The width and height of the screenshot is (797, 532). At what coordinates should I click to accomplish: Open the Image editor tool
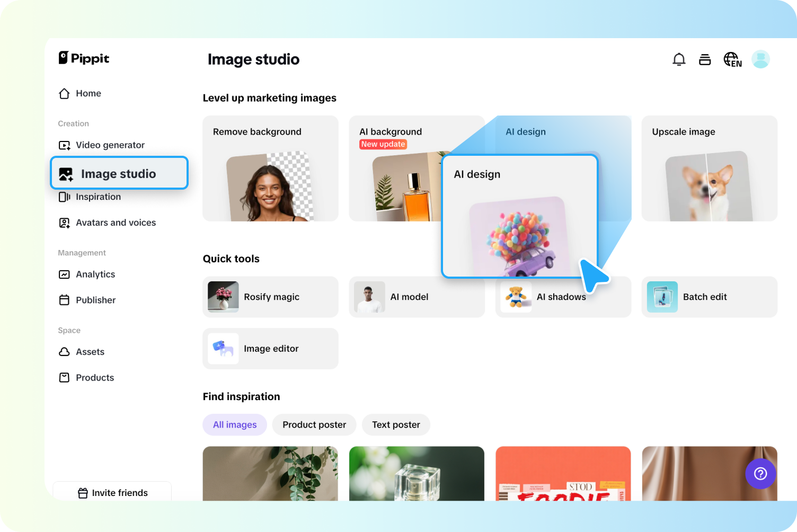pos(271,348)
